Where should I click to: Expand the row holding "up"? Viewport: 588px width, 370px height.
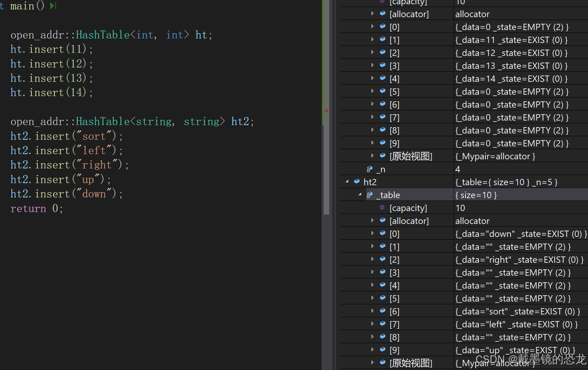(x=372, y=350)
